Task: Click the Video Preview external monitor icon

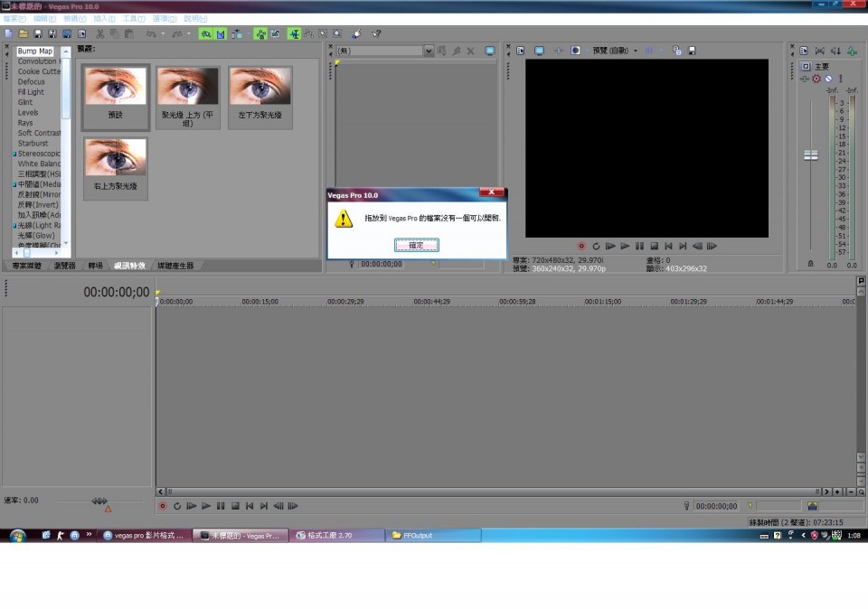Action: (x=539, y=51)
